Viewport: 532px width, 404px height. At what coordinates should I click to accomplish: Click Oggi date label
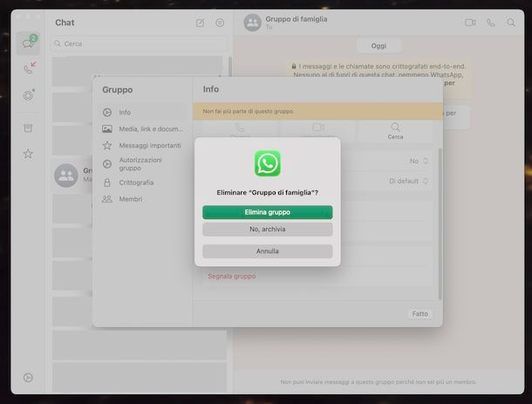379,46
